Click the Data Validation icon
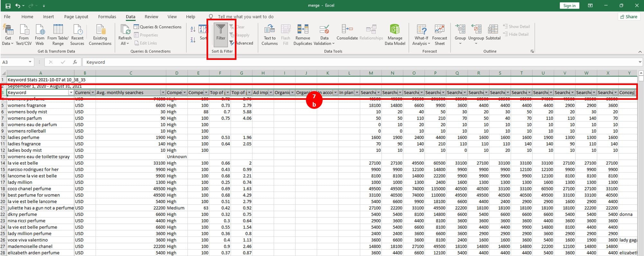Screen dimensions: 644x256 pos(324,30)
